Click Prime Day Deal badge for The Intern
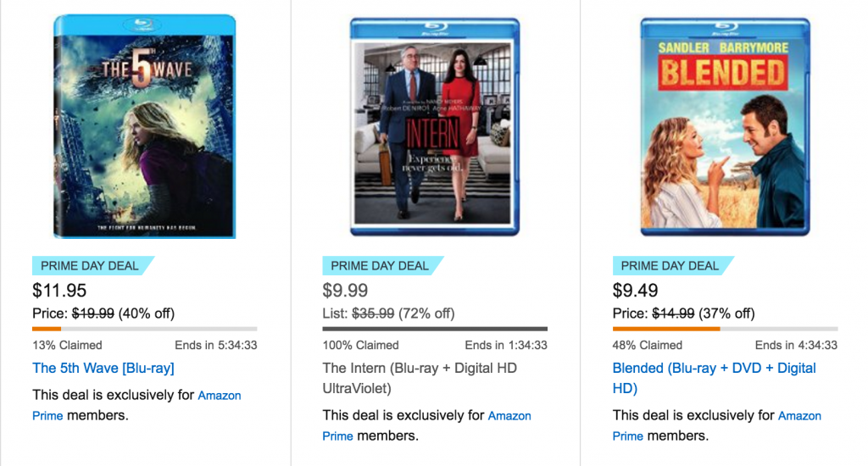This screenshot has width=868, height=466. click(382, 266)
